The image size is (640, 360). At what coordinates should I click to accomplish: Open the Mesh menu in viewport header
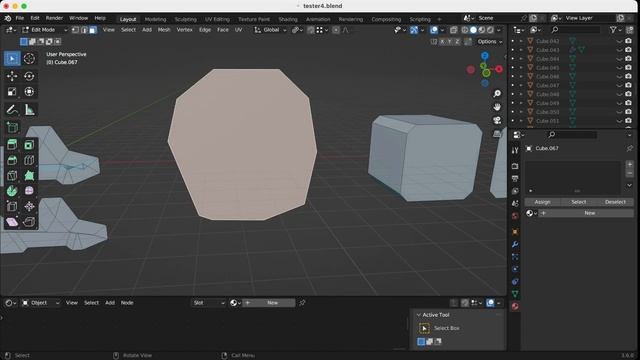(164, 30)
